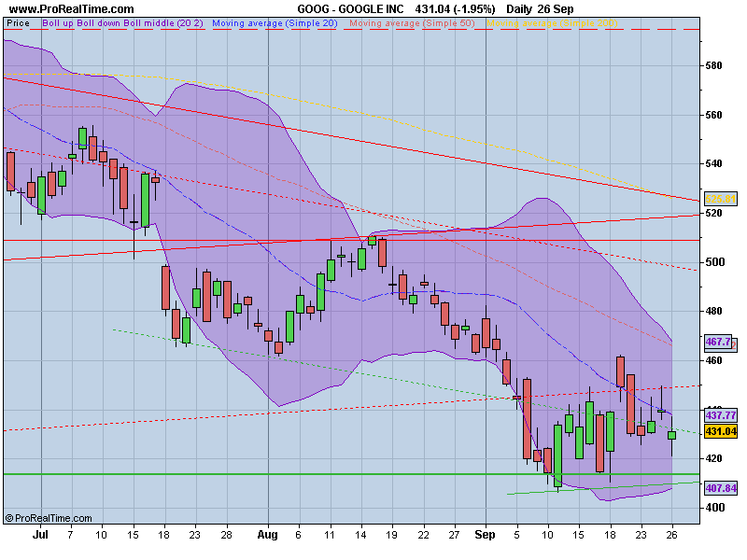747x560 pixels.
Task: Select the Moving average (Simple 50) legend
Action: point(412,22)
